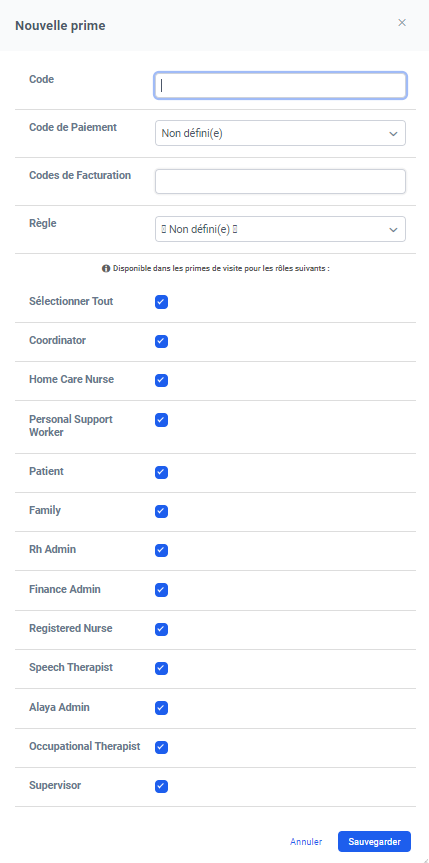
Task: Click the Codes de Facturation field
Action: pos(280,182)
